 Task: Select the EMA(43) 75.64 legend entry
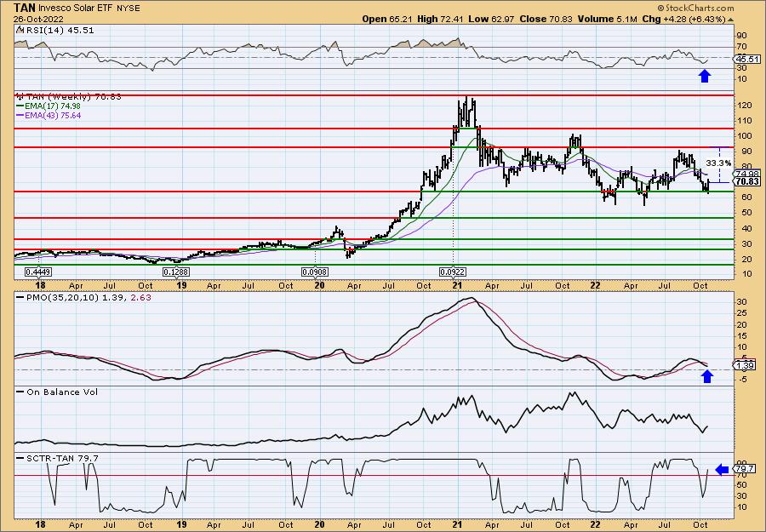(x=49, y=116)
